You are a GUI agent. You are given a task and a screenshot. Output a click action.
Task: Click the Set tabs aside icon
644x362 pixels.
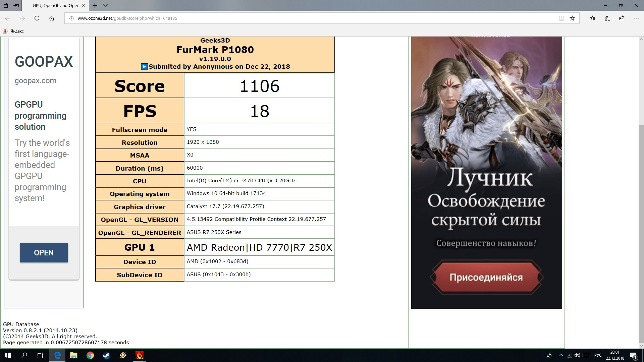coord(16,5)
